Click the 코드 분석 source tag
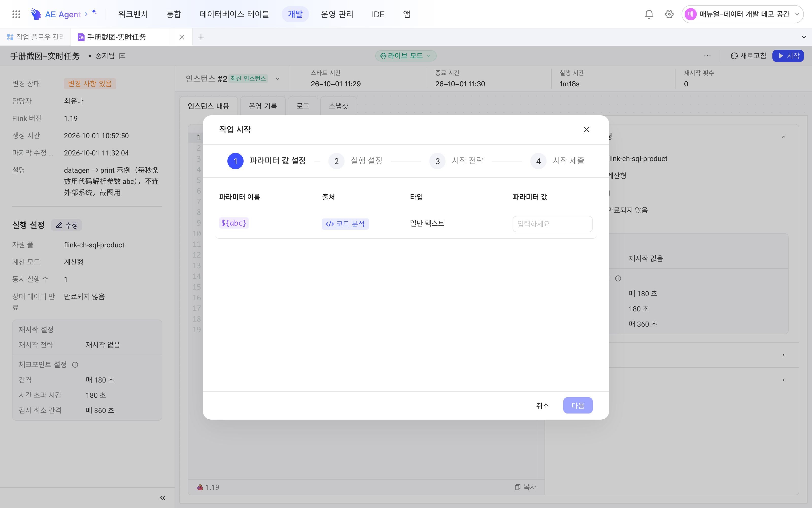Image resolution: width=812 pixels, height=508 pixels. [345, 224]
